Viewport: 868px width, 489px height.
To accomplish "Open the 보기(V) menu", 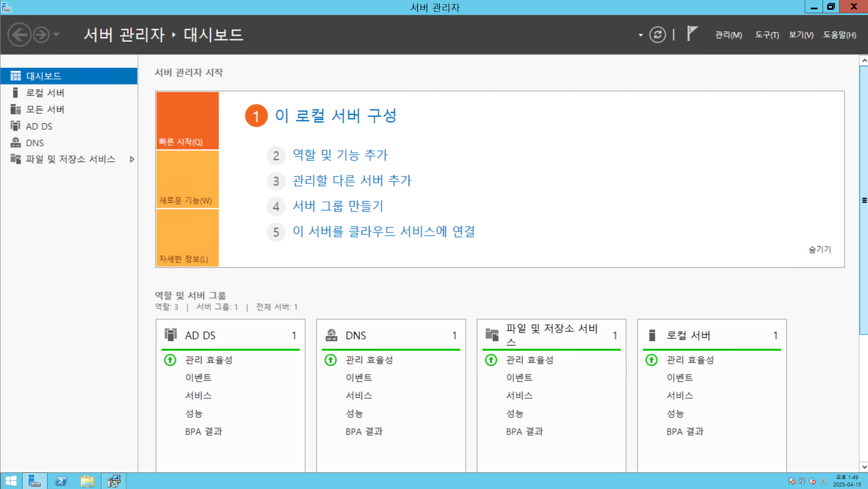I will click(801, 35).
